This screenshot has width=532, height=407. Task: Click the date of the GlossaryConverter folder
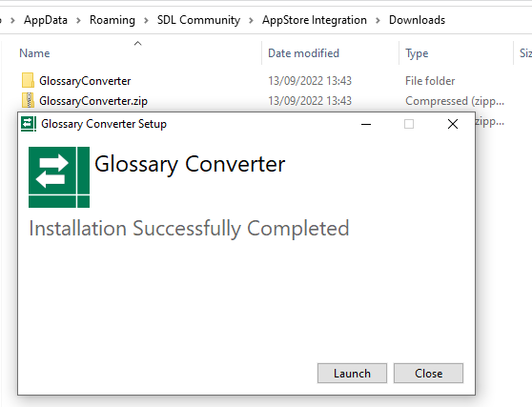tap(310, 81)
